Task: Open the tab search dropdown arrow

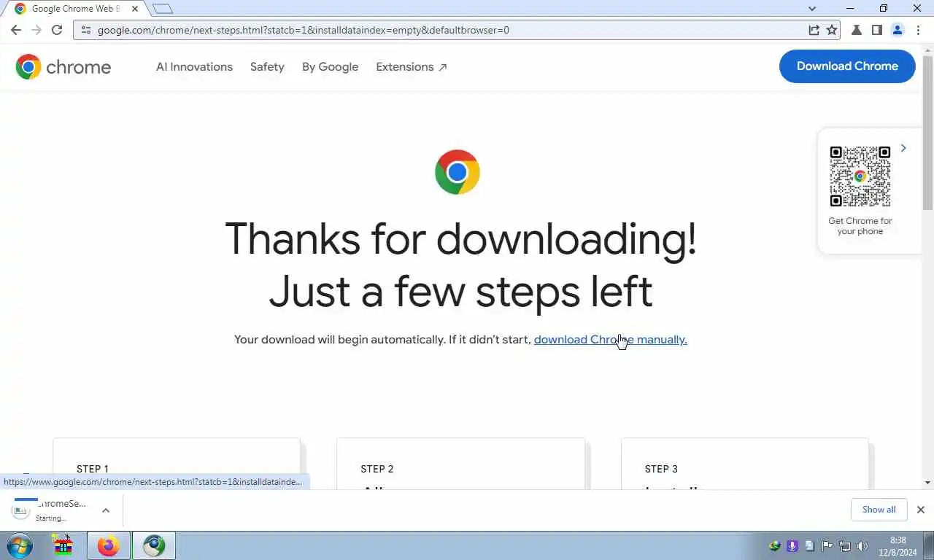Action: (812, 9)
